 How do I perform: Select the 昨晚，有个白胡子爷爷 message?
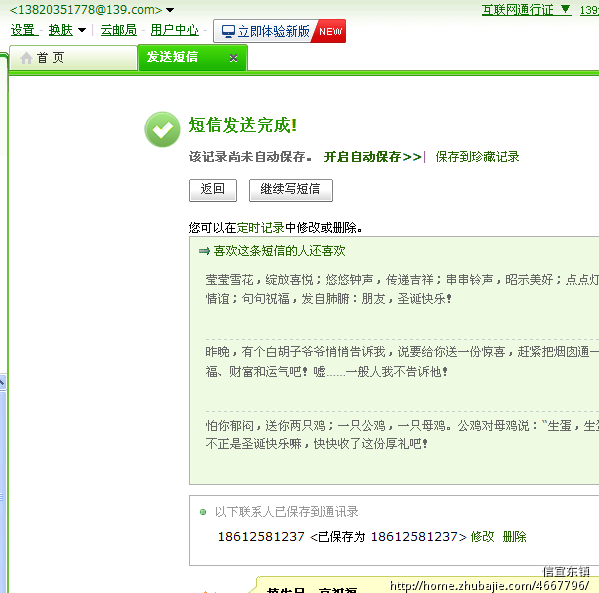coord(402,361)
